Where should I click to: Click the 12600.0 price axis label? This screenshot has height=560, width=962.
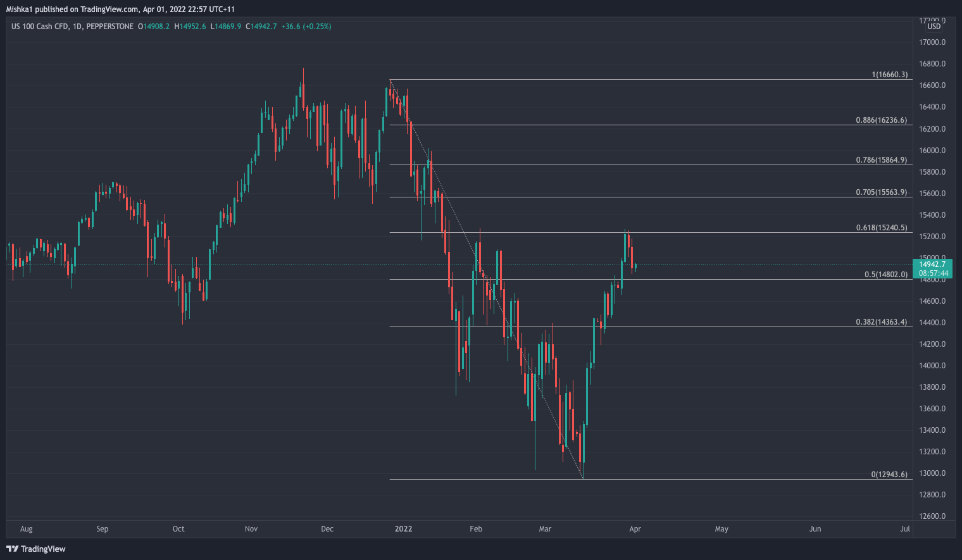coord(932,516)
